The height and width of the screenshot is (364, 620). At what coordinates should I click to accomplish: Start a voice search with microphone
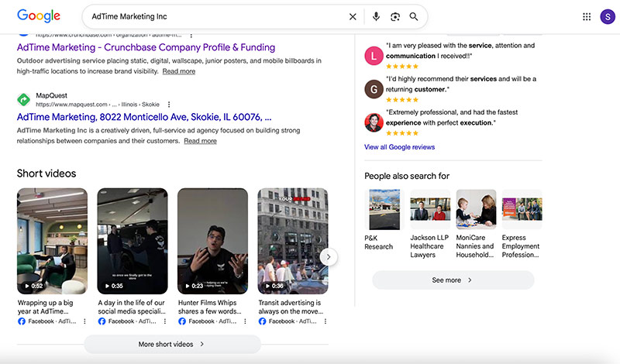pyautogui.click(x=376, y=16)
